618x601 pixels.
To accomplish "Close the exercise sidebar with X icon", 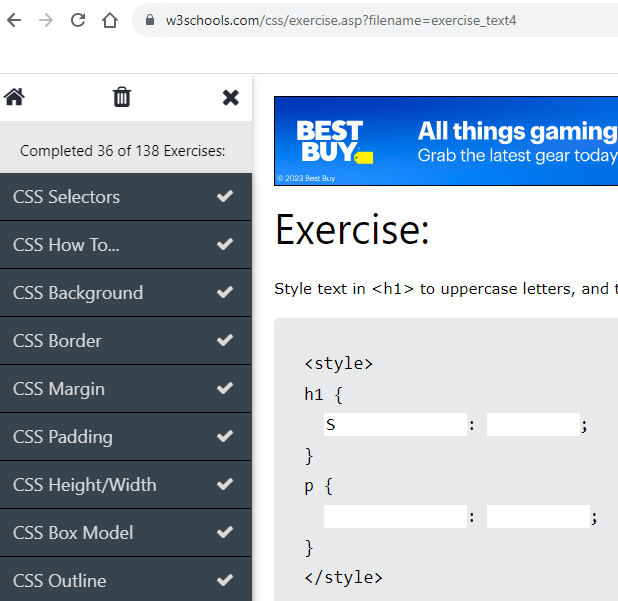I will tap(230, 97).
